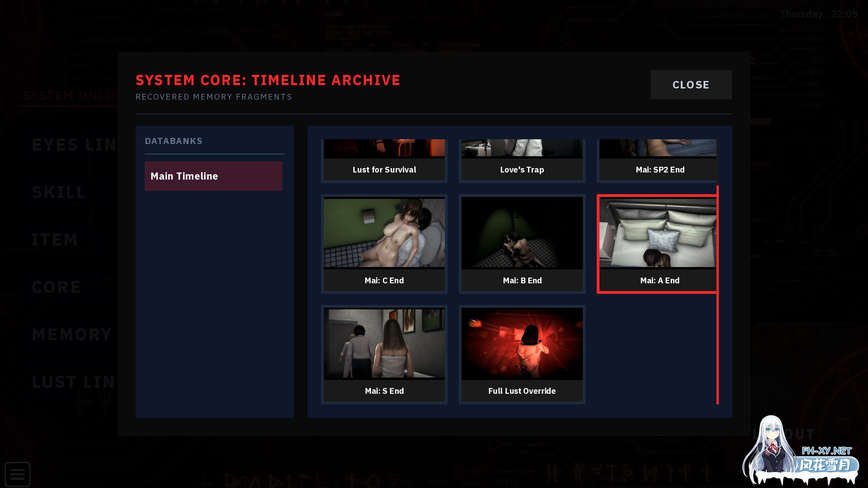The image size is (868, 488).
Task: Click the Save quick-menu link
Action: 471,482
